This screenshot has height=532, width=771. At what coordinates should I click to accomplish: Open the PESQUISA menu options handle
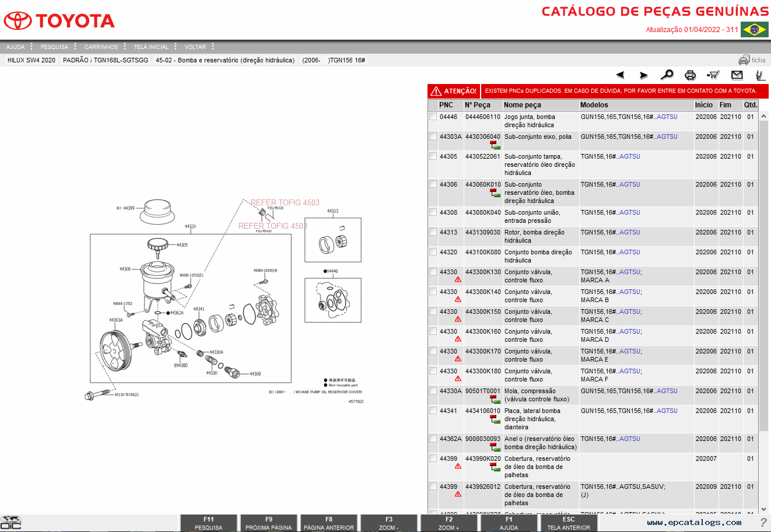(75, 47)
